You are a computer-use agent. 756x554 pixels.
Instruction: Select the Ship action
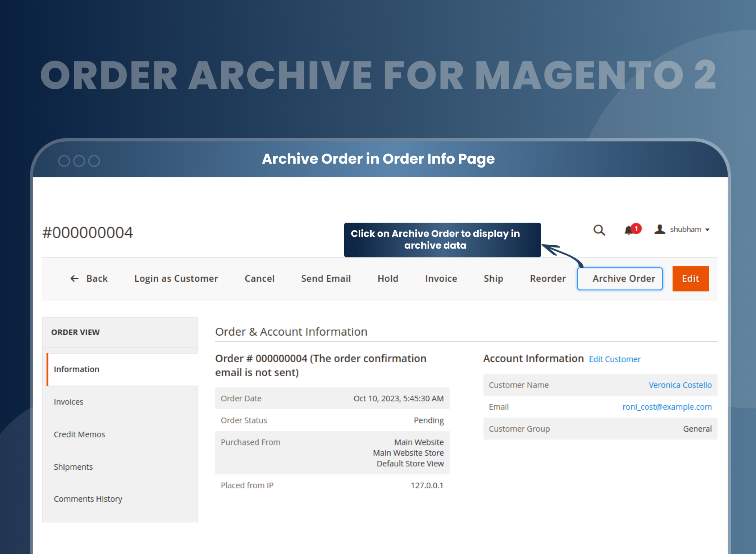(x=493, y=279)
